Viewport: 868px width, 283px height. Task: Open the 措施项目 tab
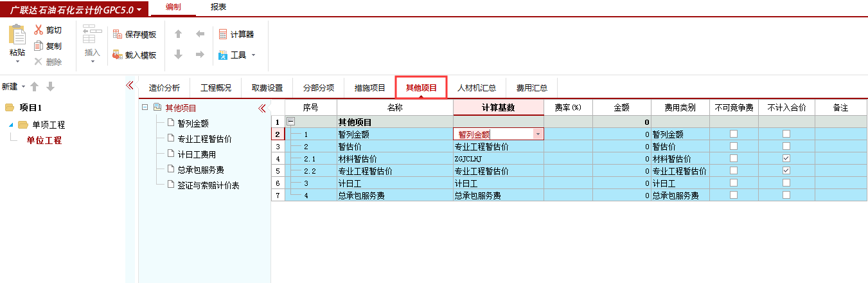(370, 88)
